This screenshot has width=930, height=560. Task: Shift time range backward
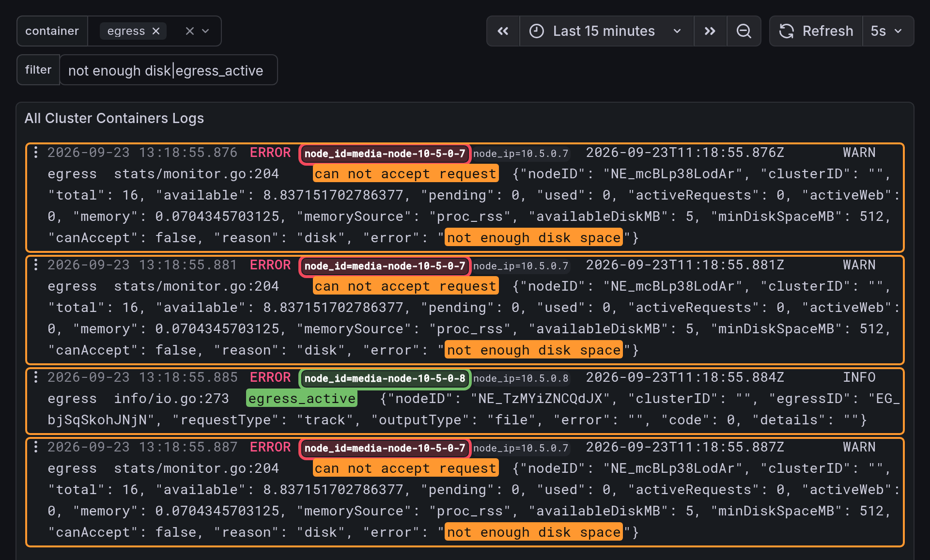click(x=503, y=31)
